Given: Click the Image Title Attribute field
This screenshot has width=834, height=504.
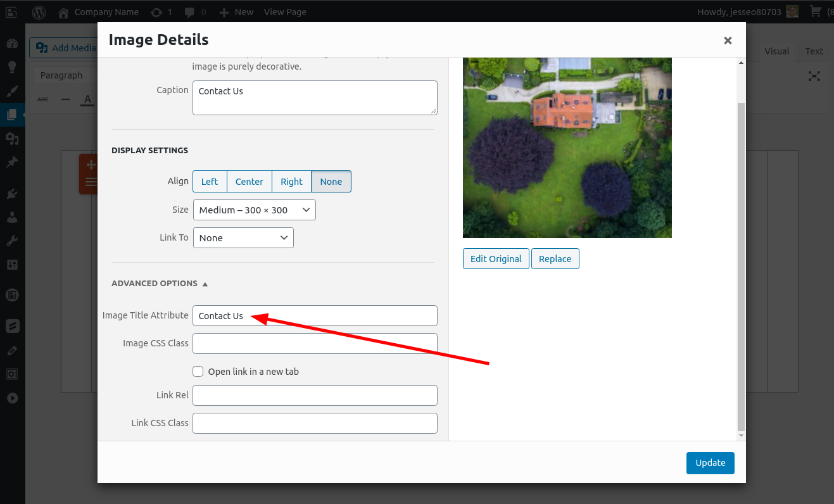Looking at the screenshot, I should 315,316.
